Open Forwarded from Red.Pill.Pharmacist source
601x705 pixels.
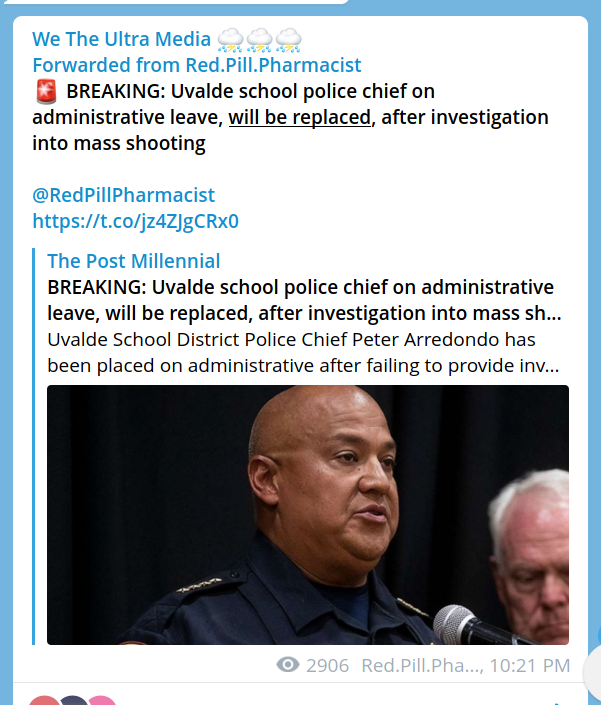(196, 65)
